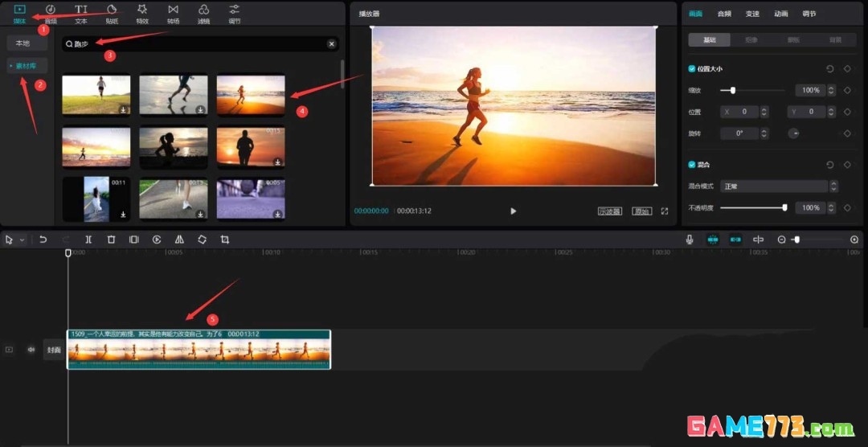Click the mirror flip icon in timeline toolbar

[179, 240]
